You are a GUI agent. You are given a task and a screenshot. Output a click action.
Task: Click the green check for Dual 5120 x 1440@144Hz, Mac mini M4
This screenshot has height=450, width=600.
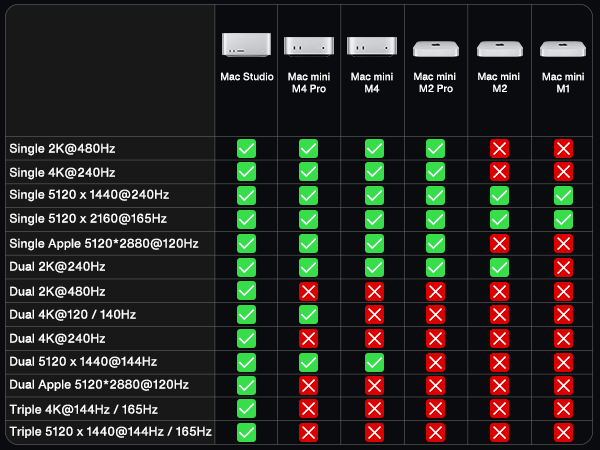(374, 362)
